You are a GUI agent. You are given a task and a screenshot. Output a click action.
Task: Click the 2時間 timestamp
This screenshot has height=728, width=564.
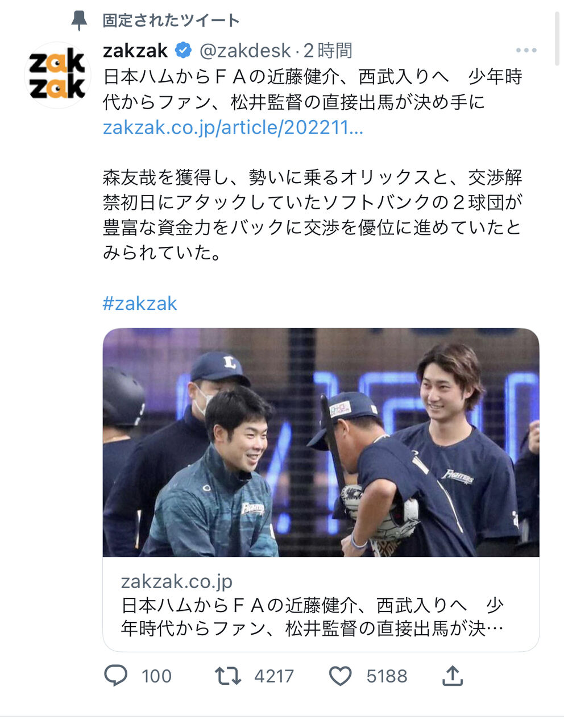[327, 51]
